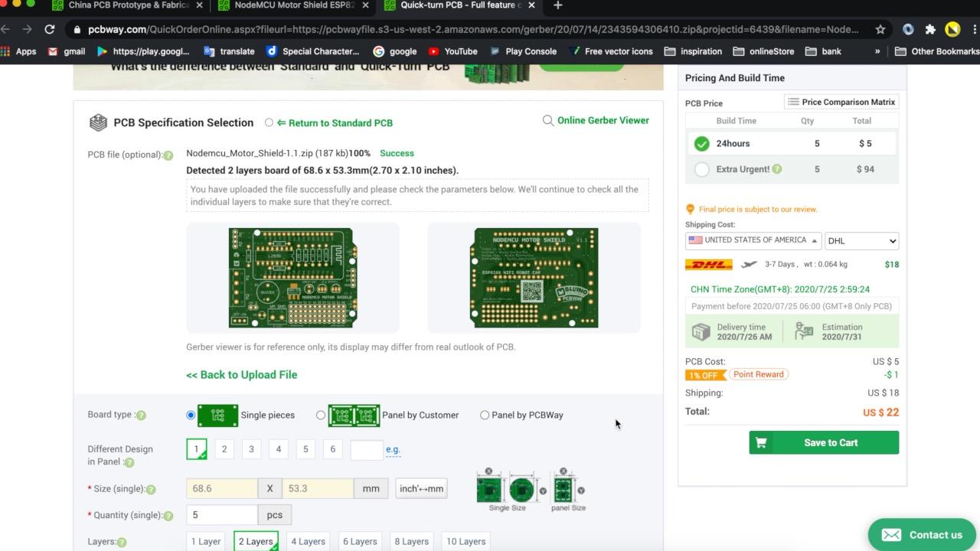This screenshot has height=551, width=980.
Task: View the PCB top side preview
Action: click(292, 278)
